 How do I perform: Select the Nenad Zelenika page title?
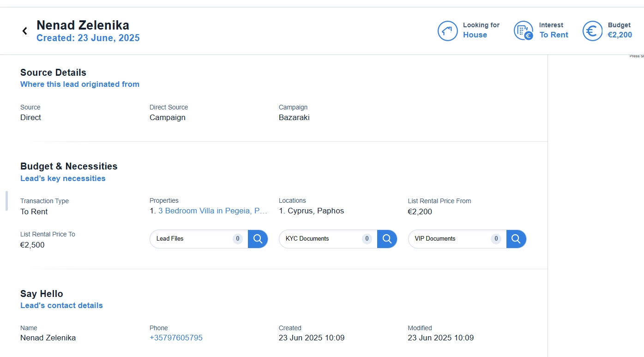(83, 25)
